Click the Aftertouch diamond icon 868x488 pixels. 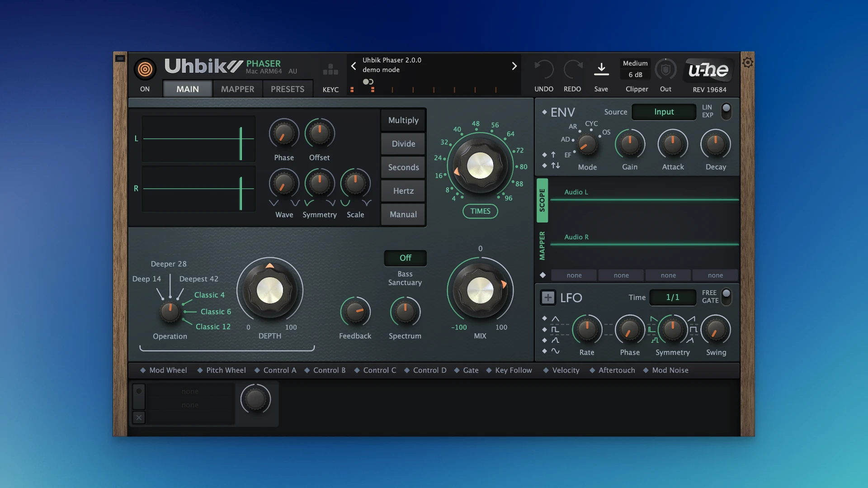(x=592, y=370)
